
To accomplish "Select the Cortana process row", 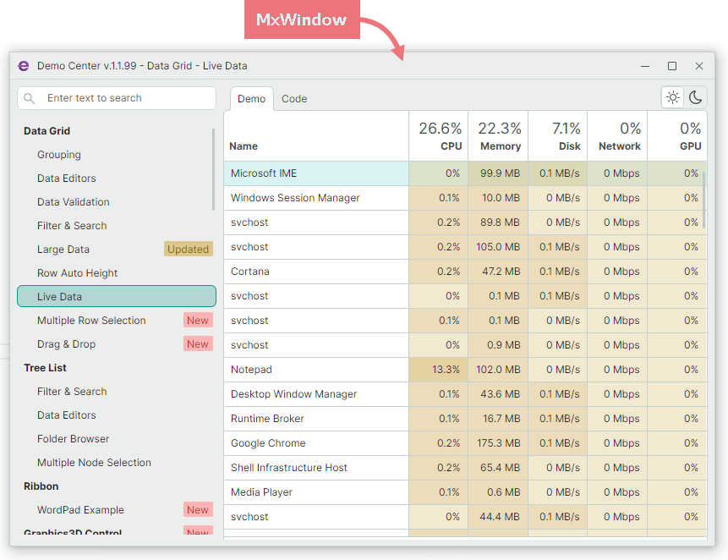I will 465,272.
